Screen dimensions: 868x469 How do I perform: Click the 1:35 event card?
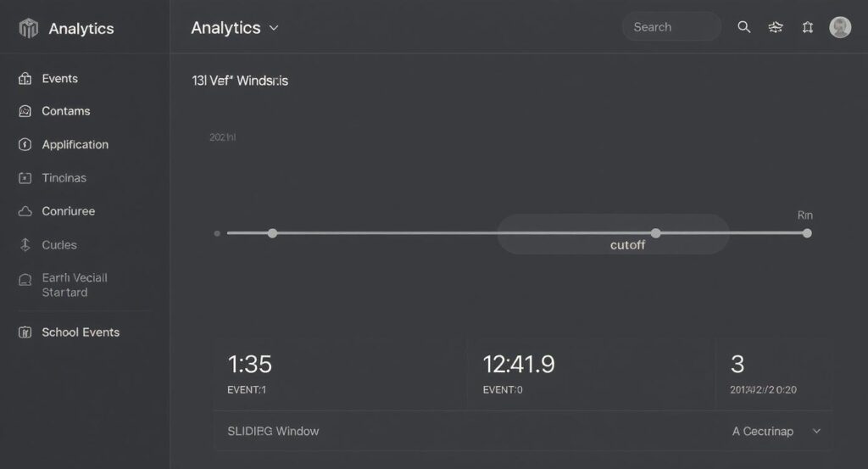(x=339, y=374)
